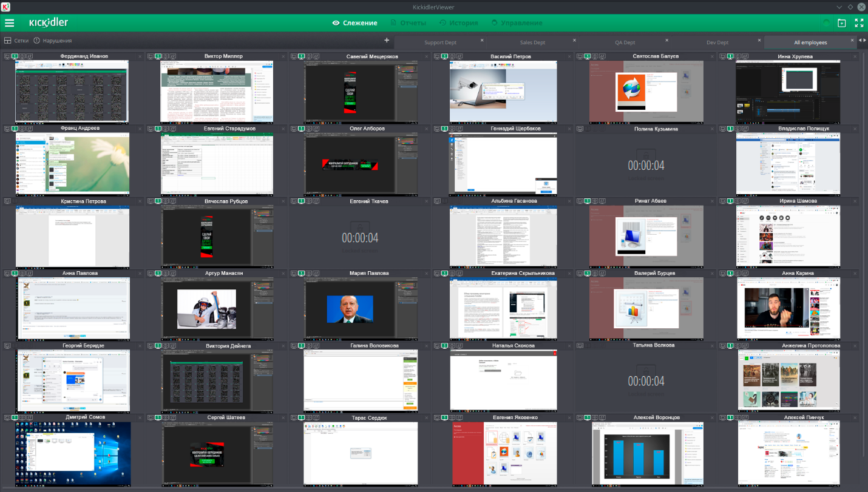The height and width of the screenshot is (492, 868).
Task: Add a new grid tab with plus
Action: [x=387, y=40]
